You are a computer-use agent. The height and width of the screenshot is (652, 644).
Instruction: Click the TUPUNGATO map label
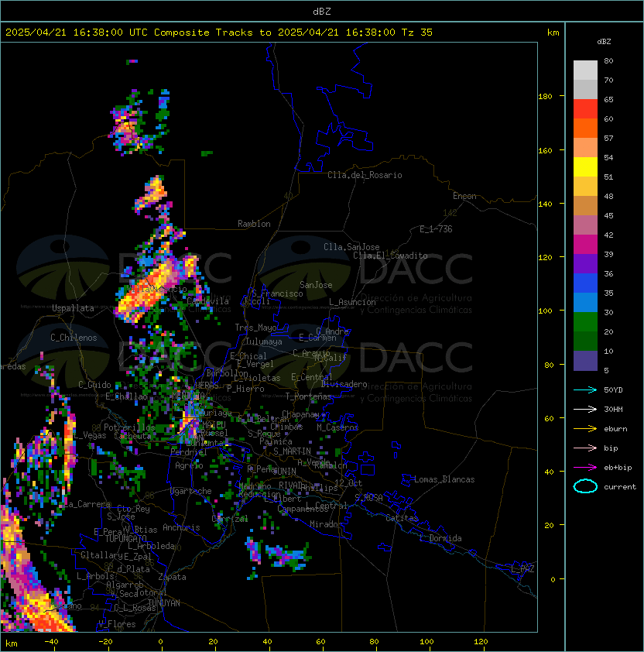[x=125, y=538]
